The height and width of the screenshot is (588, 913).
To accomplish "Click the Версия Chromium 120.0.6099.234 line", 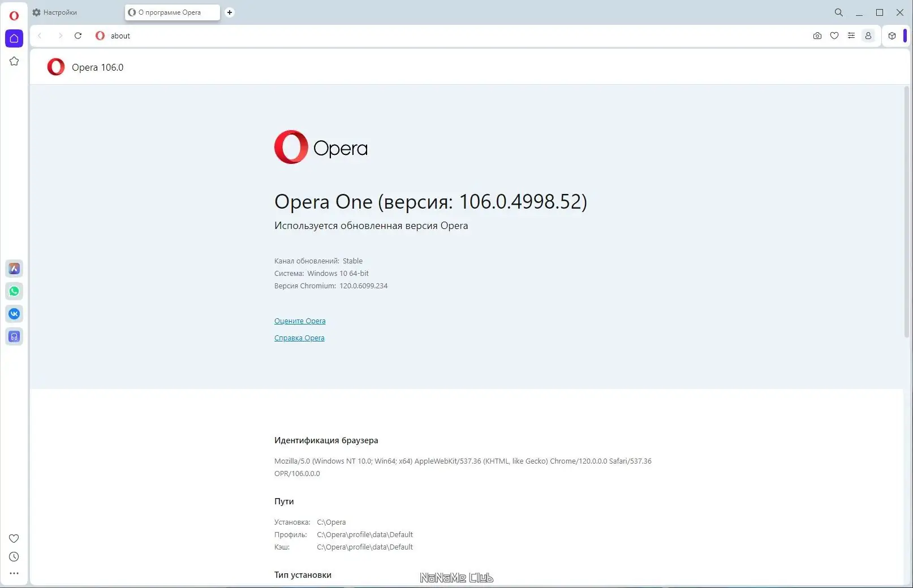I will click(x=331, y=286).
